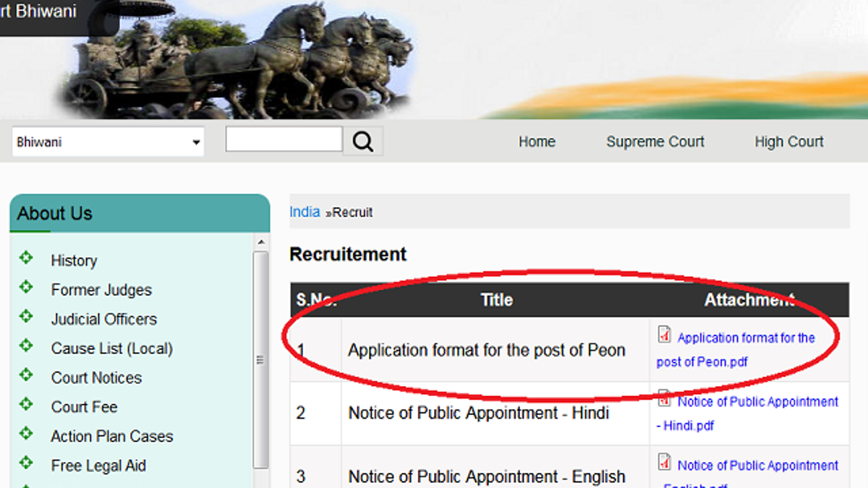Click PDF icon for Peon application format

tap(664, 335)
